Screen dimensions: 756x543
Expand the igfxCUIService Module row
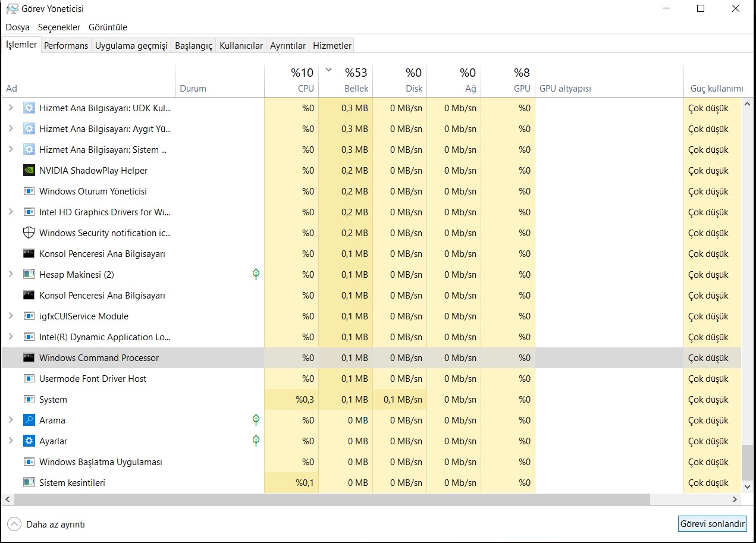(x=10, y=316)
